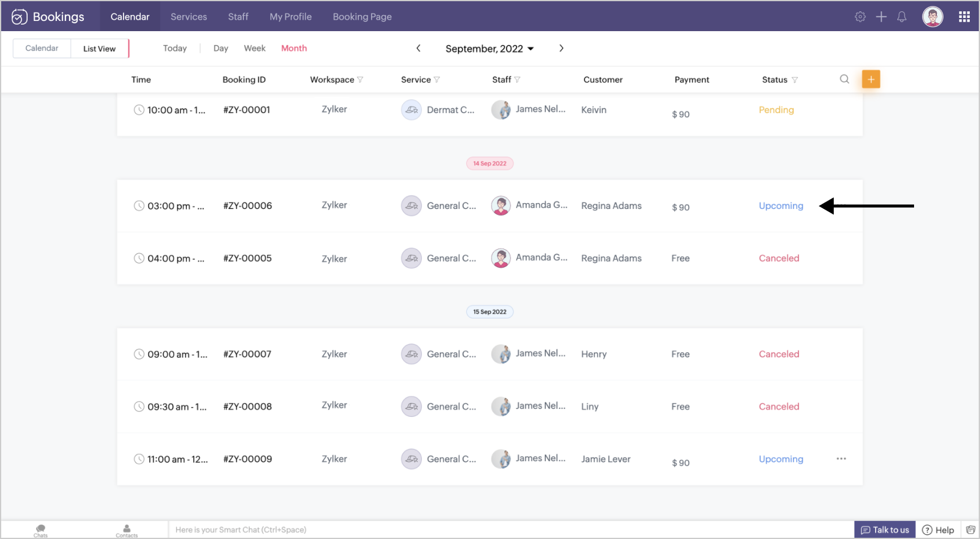Expand the September, 2022 month dropdown
This screenshot has height=539, width=980.
[489, 49]
